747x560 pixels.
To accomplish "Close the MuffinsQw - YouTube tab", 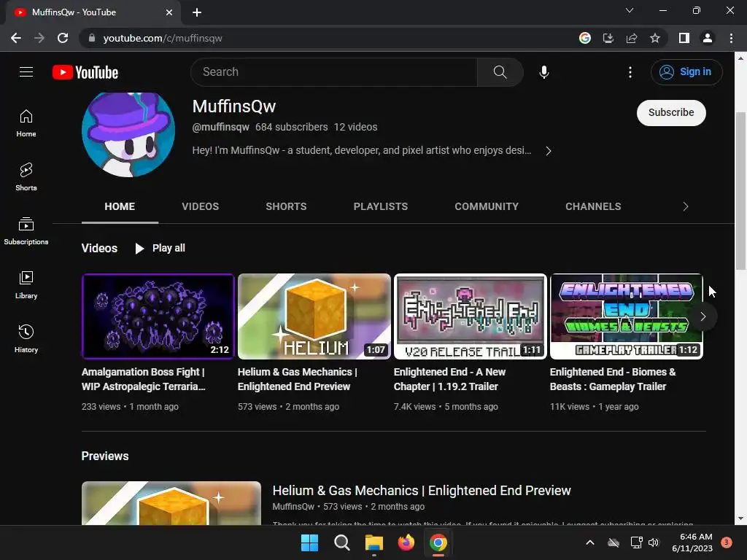I will click(x=169, y=12).
